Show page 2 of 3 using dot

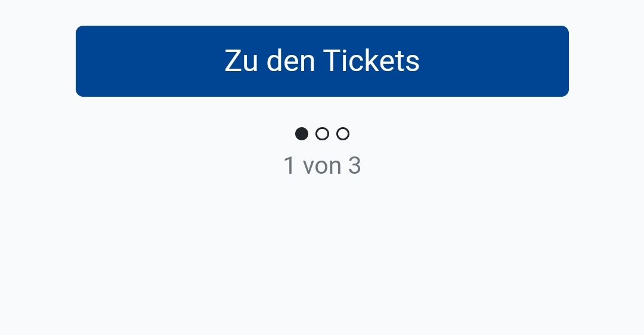point(323,134)
